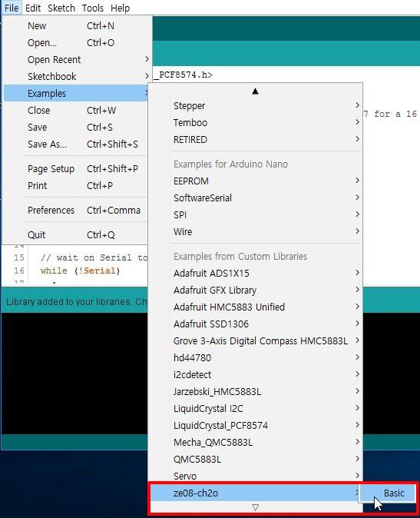The width and height of the screenshot is (420, 518).
Task: Open i2cdetect examples submenu
Action: (256, 374)
